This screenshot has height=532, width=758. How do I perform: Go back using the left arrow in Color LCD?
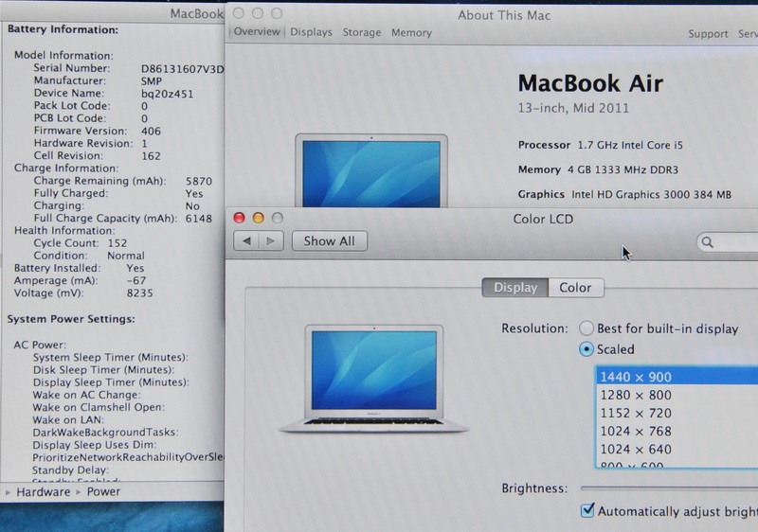click(246, 240)
